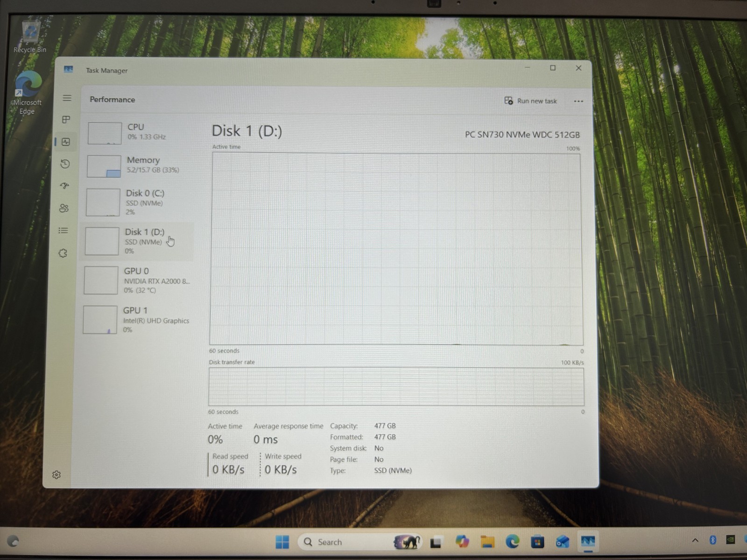The width and height of the screenshot is (747, 560).
Task: Click the taskbar Search box
Action: click(360, 542)
